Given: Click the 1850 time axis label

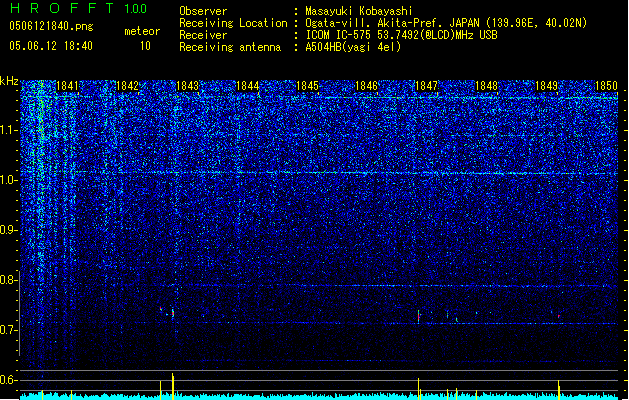Looking at the screenshot, I should click(606, 85).
